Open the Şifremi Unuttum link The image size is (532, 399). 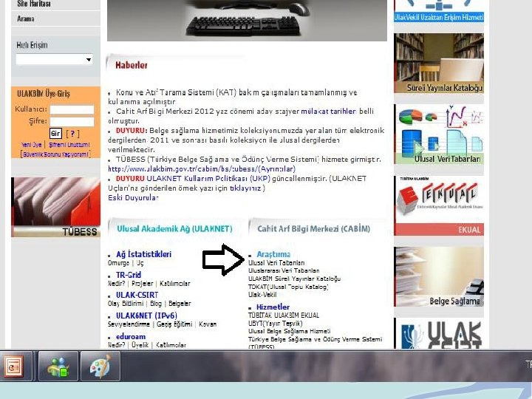click(69, 145)
